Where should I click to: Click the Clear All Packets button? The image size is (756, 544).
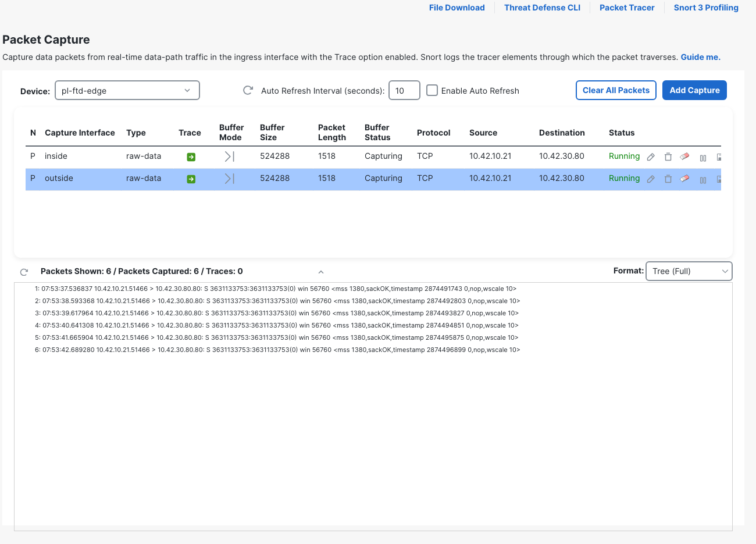coord(616,90)
